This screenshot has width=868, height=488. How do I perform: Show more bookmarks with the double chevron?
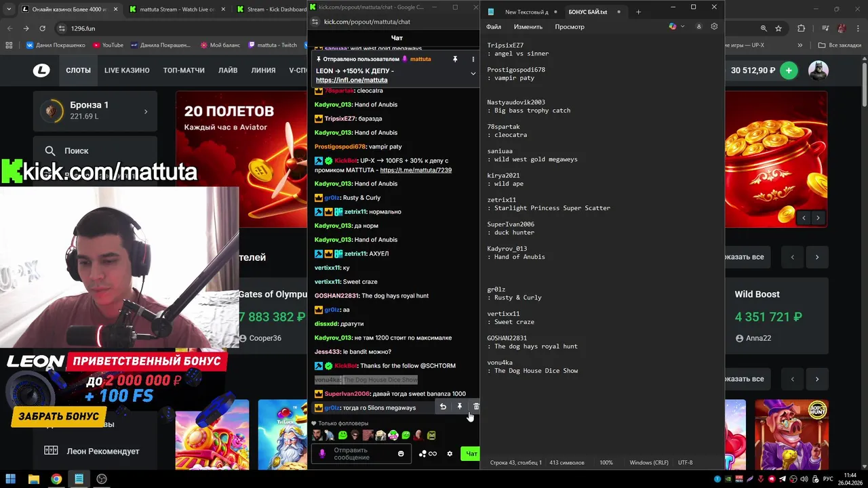coord(800,45)
